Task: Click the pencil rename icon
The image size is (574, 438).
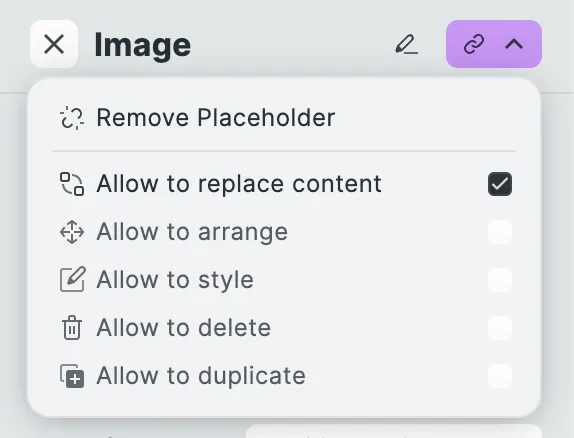Action: click(x=406, y=45)
